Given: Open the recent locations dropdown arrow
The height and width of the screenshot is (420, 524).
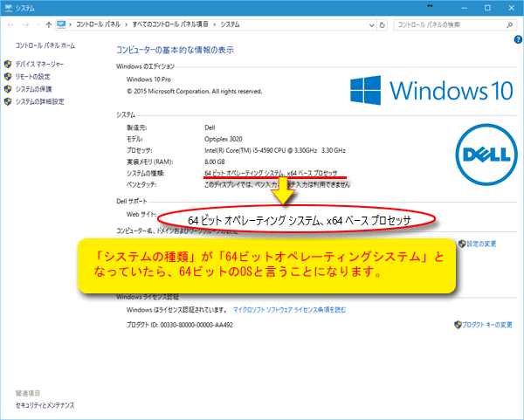Looking at the screenshot, I should tap(38, 24).
